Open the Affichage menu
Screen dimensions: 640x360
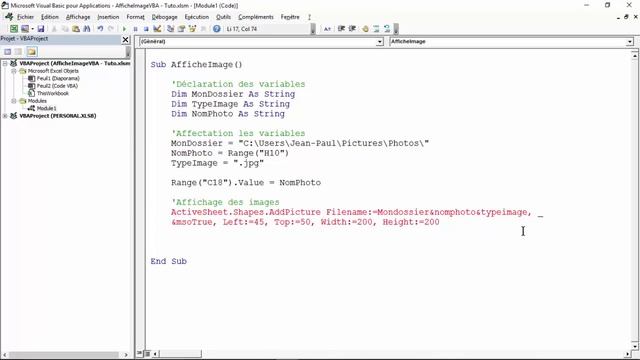(78, 17)
